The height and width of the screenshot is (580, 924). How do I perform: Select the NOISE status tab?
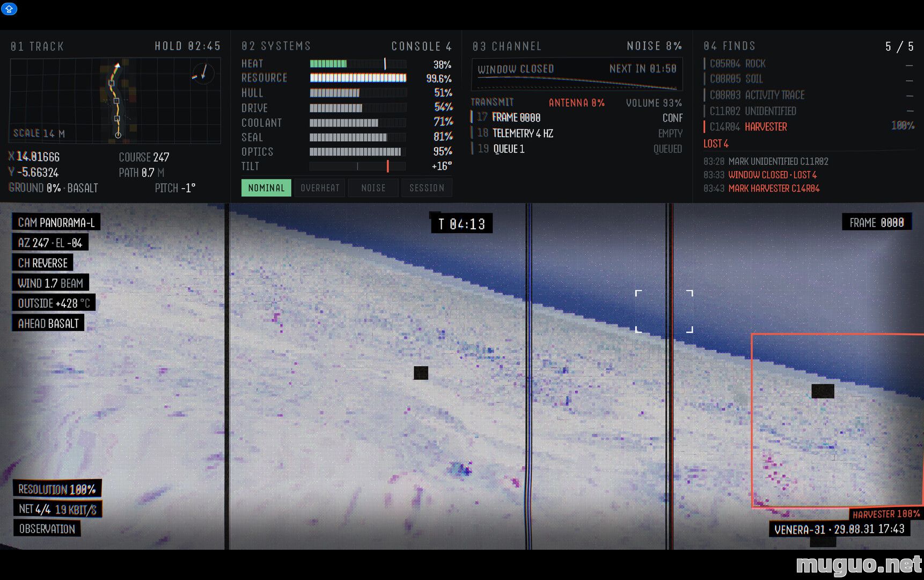[373, 188]
